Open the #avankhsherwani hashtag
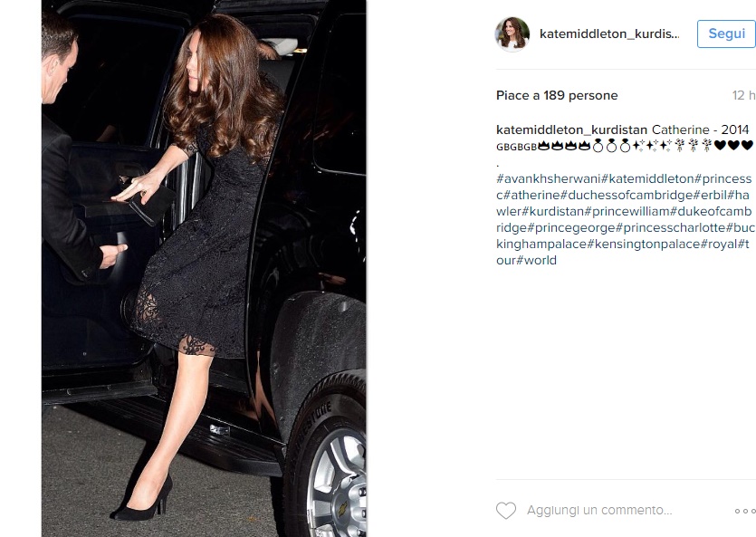Image resolution: width=756 pixels, height=537 pixels. click(548, 178)
